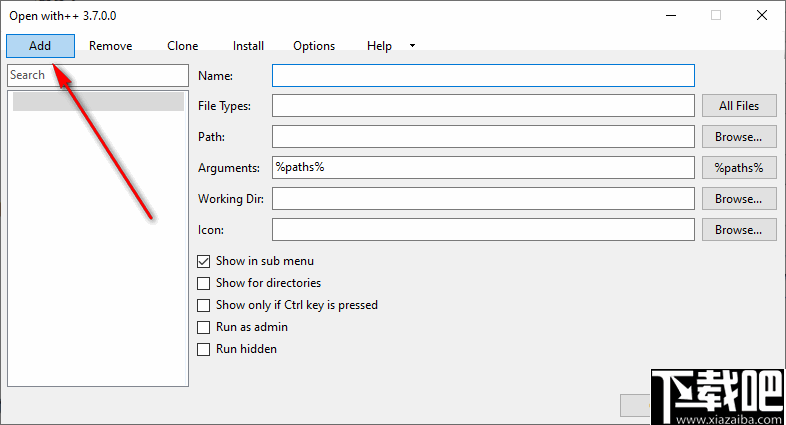Tick the Run hidden checkbox
The width and height of the screenshot is (786, 425).
point(205,349)
